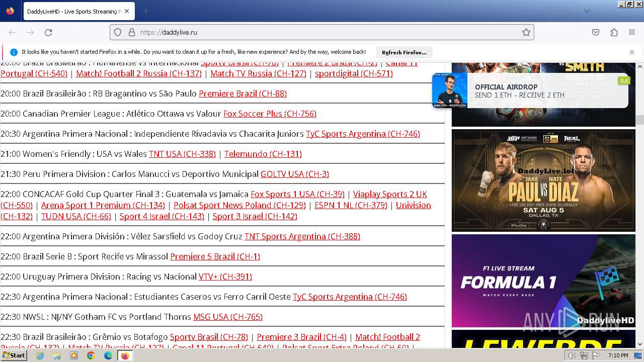Click the page's vertical scrollbar up arrow
This screenshot has height=362, width=644.
pyautogui.click(x=640, y=66)
